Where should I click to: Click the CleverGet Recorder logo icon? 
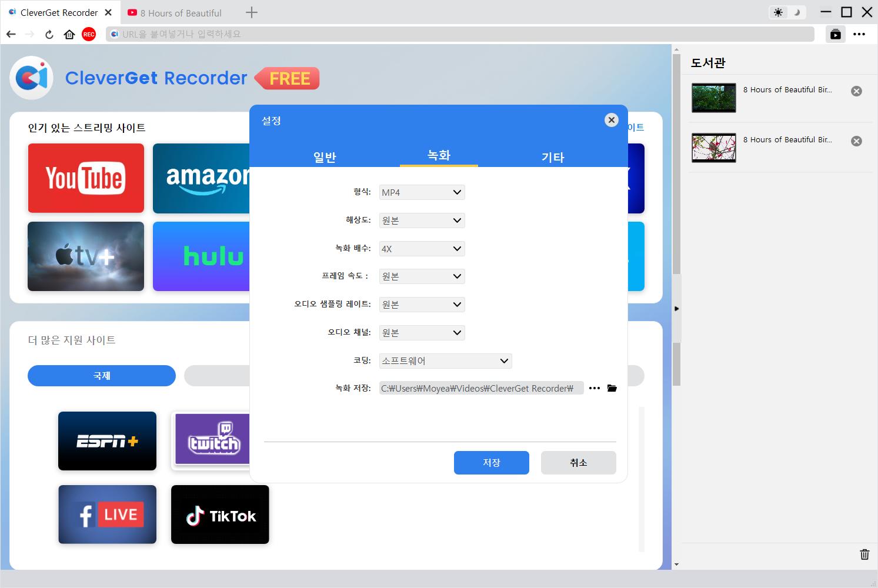32,78
